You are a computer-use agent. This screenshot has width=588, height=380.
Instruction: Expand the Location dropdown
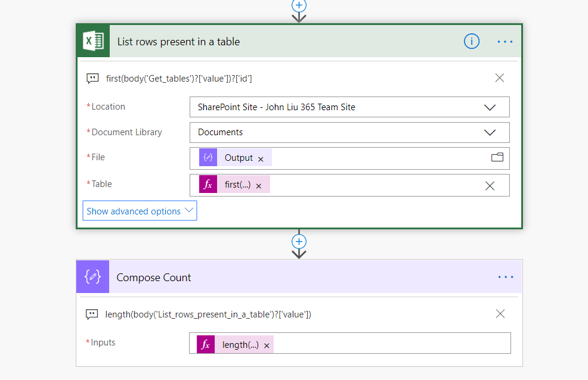tap(490, 107)
